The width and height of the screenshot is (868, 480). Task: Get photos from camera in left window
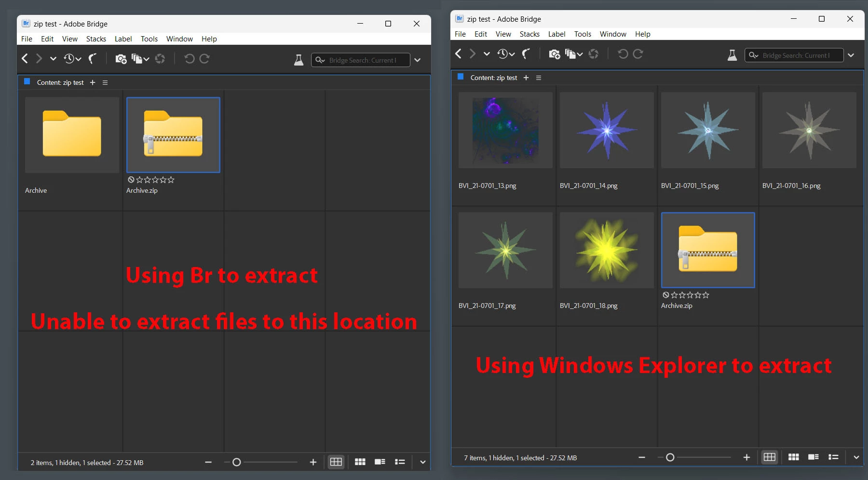coord(121,59)
